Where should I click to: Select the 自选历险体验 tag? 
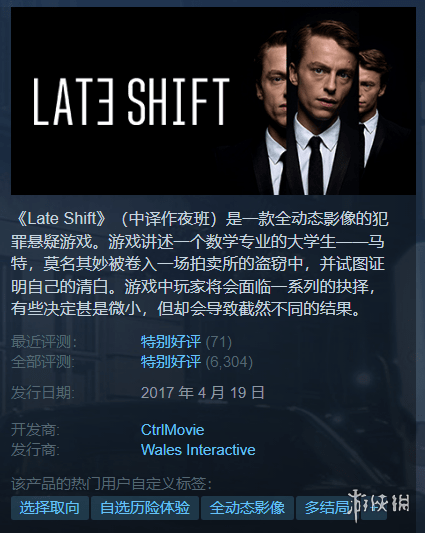coord(145,508)
